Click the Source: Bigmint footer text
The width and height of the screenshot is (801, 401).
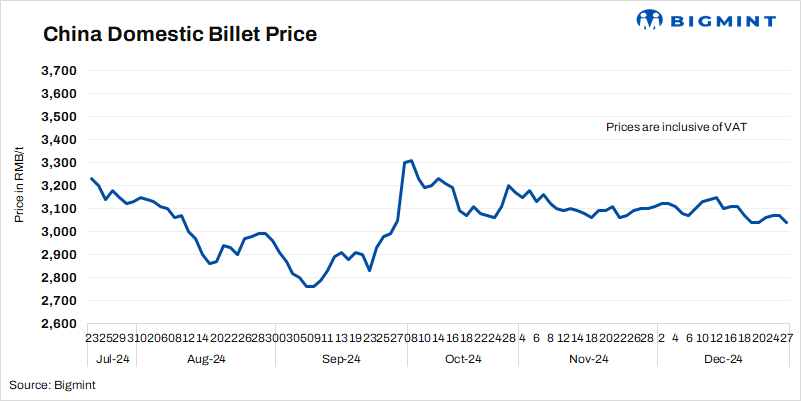(x=50, y=384)
